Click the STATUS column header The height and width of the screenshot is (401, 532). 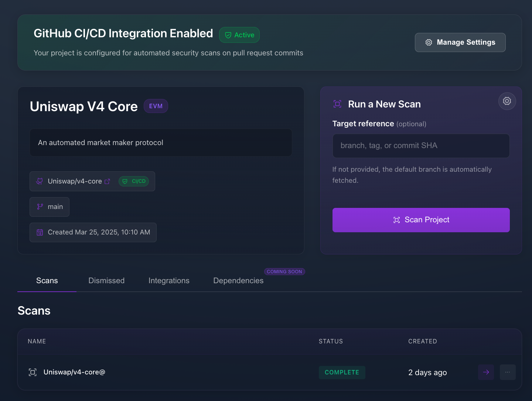331,342
